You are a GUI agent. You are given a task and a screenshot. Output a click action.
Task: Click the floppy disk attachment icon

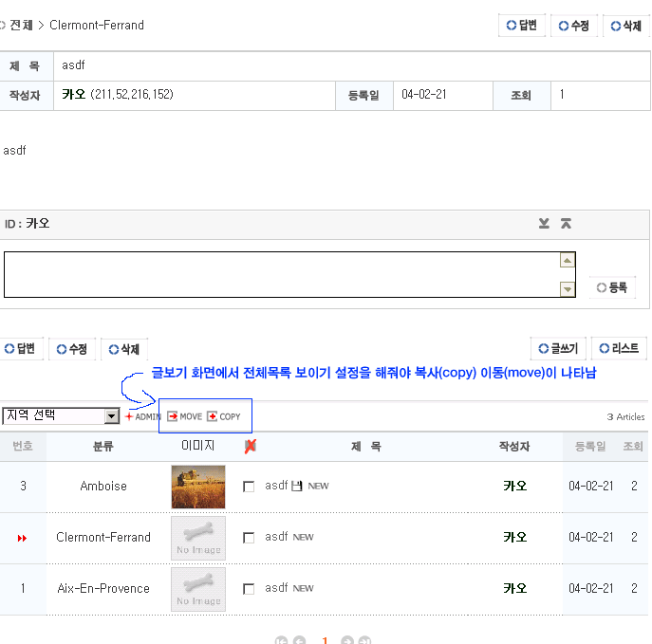[296, 486]
